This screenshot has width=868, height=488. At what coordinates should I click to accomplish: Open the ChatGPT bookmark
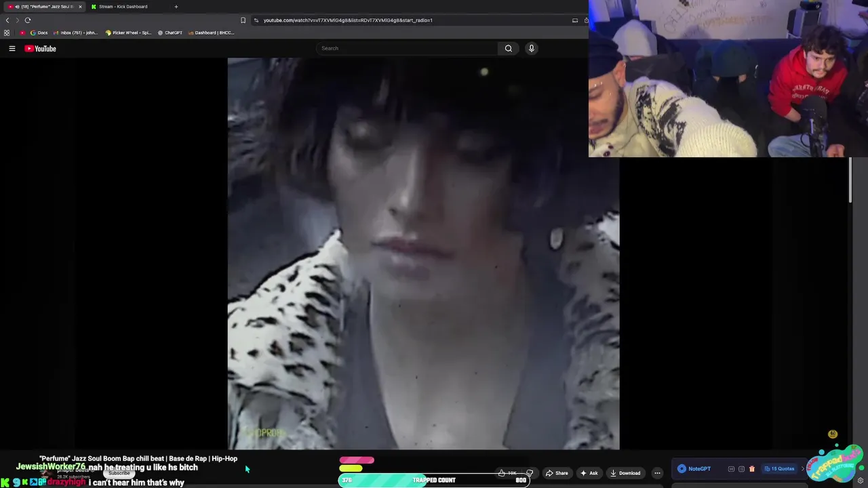click(170, 33)
